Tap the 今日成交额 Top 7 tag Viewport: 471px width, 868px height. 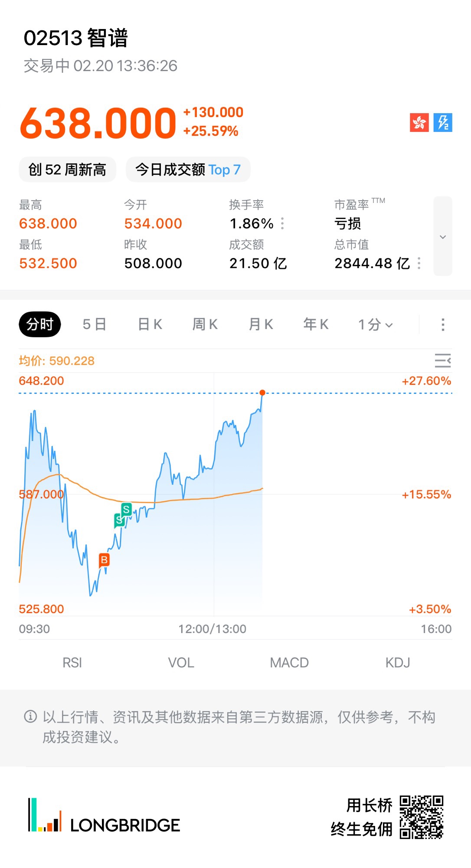pyautogui.click(x=188, y=170)
